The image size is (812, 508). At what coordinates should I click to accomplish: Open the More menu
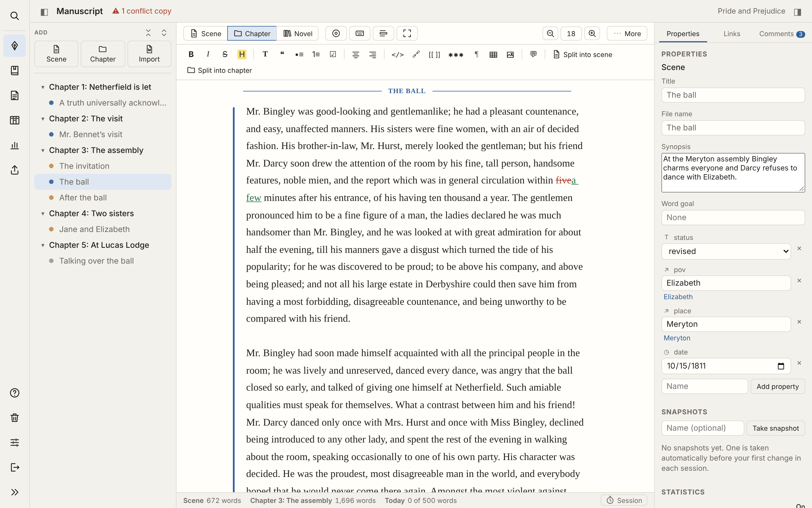pyautogui.click(x=627, y=34)
